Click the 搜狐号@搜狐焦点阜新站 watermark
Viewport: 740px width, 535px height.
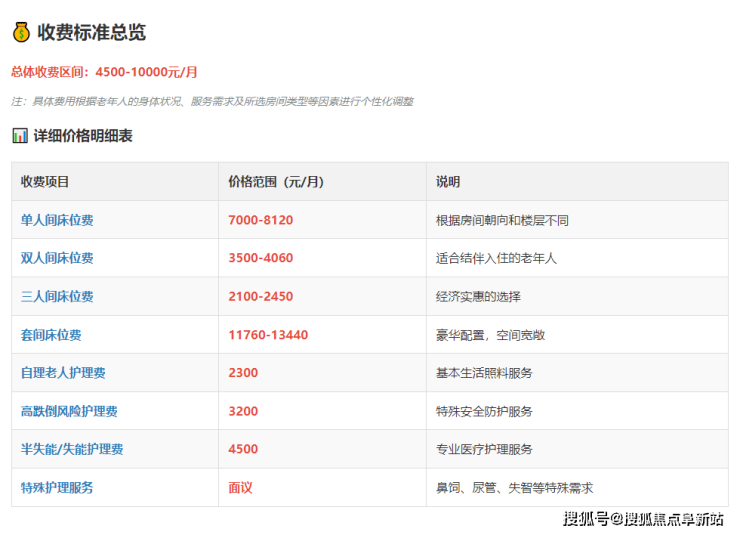643,518
